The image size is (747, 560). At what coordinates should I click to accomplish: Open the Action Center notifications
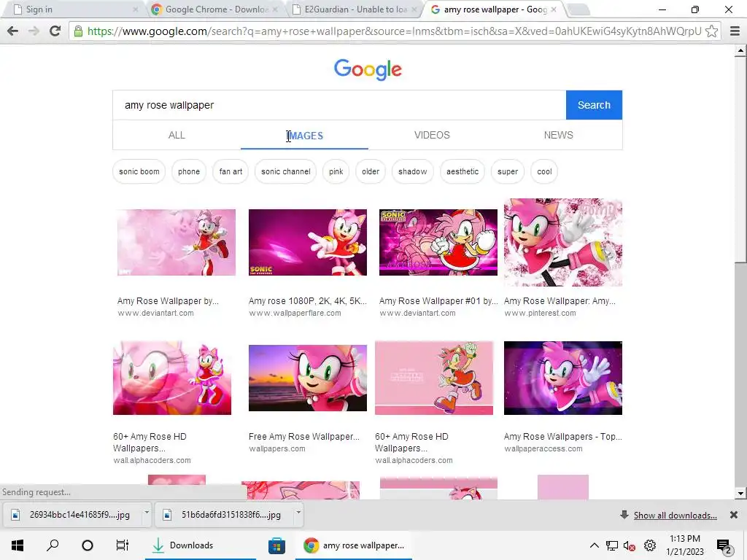(x=724, y=546)
